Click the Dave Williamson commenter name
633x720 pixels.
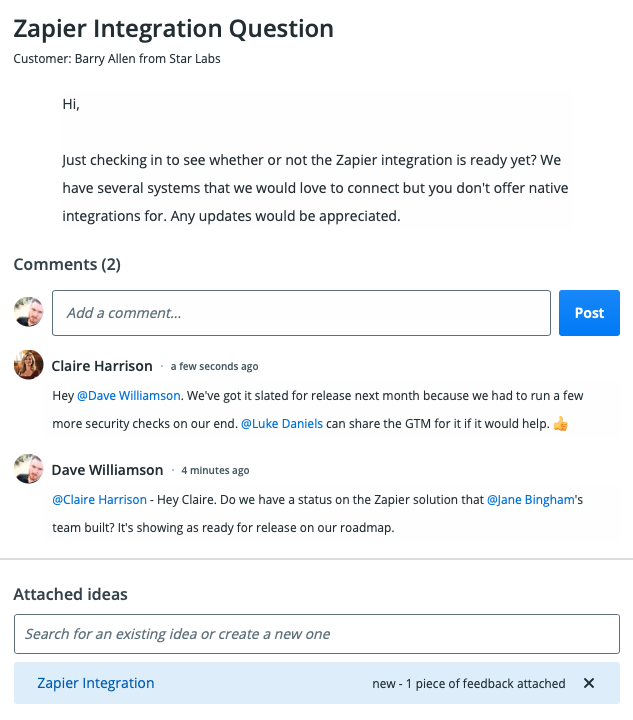click(x=107, y=470)
